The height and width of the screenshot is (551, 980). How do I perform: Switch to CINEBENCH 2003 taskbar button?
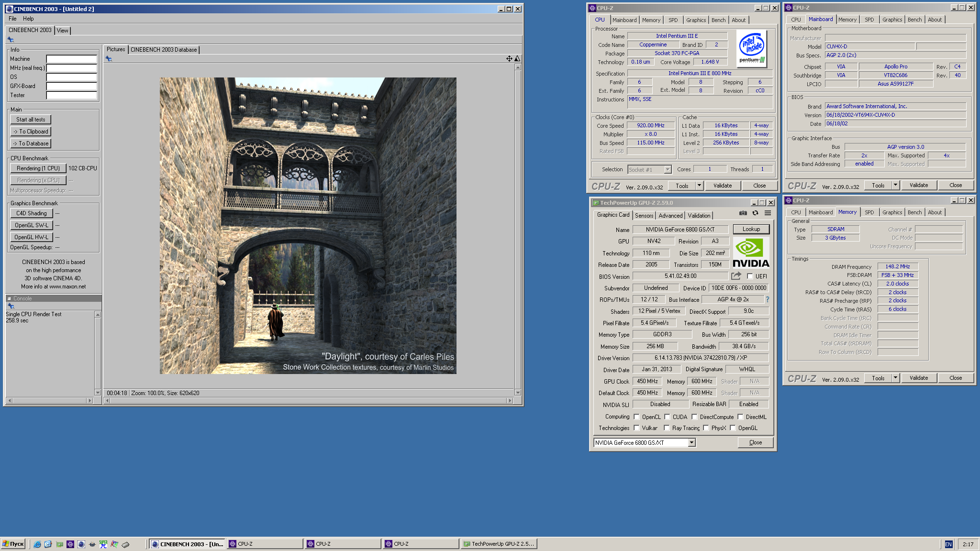tap(187, 544)
